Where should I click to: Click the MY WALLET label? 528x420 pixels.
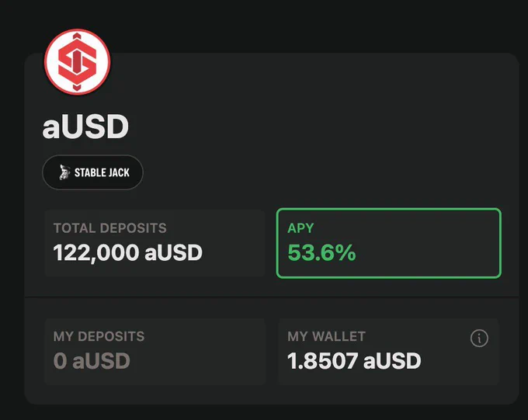(326, 336)
